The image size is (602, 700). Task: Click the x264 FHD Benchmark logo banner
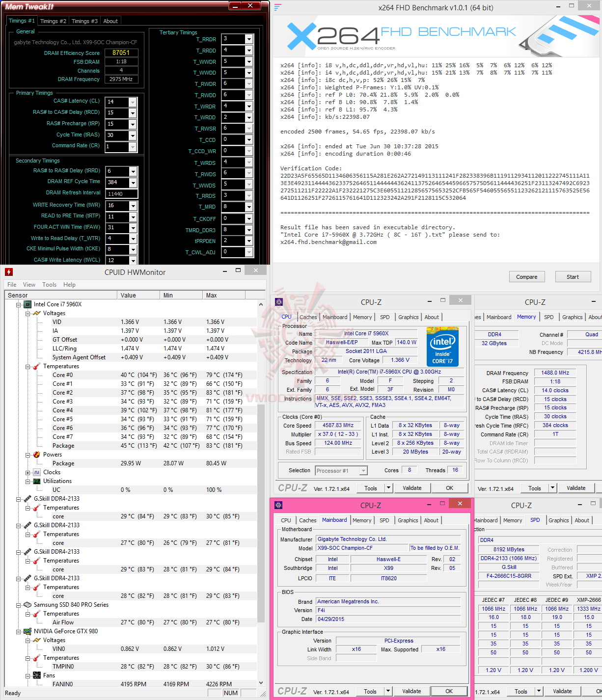tap(437, 36)
